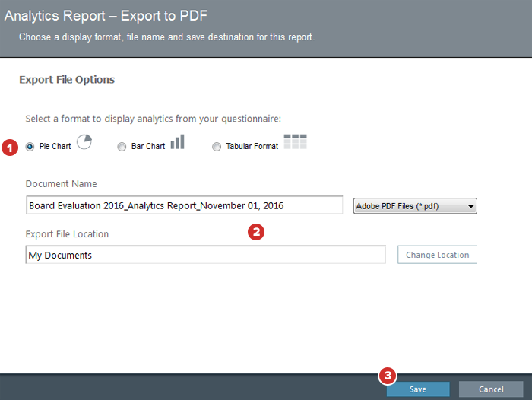Screen dimensions: 532x400
Task: Click the tabular format grid icon
Action: [295, 141]
